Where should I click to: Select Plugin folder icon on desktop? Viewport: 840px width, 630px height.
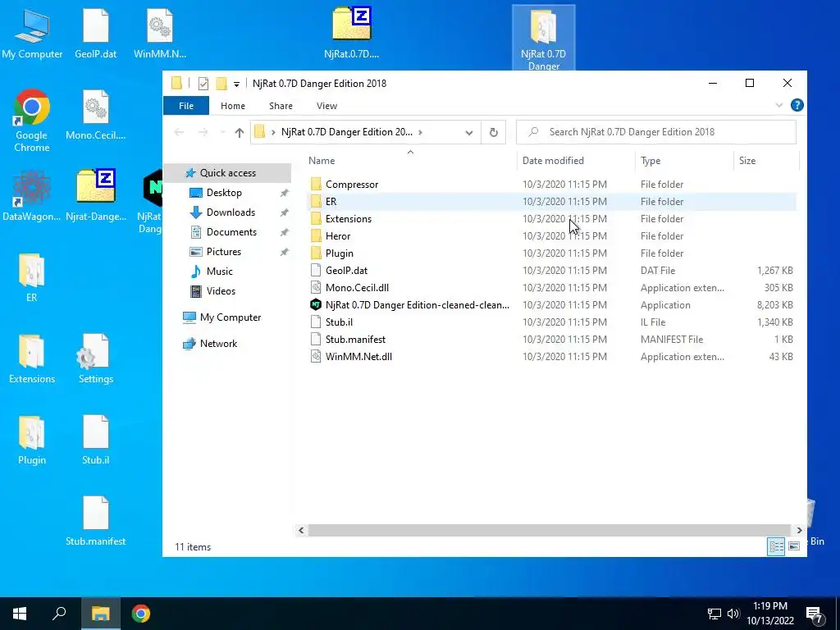pos(32,441)
